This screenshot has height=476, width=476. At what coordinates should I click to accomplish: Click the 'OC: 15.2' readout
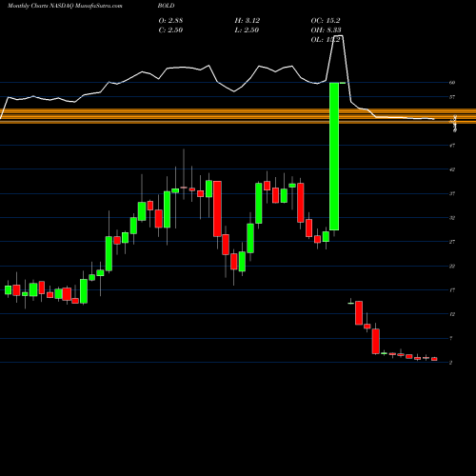click(x=326, y=21)
